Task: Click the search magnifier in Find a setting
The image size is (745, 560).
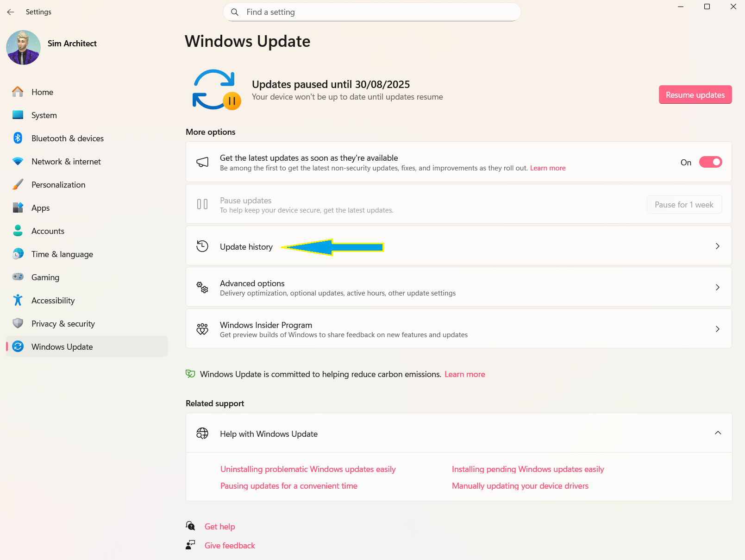Action: click(x=235, y=12)
